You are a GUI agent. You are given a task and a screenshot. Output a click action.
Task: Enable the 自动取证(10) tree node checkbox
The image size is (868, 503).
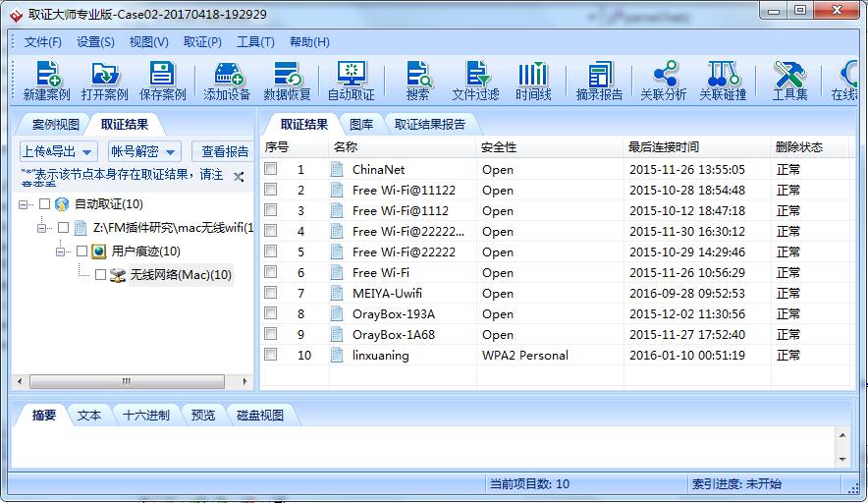coord(44,204)
